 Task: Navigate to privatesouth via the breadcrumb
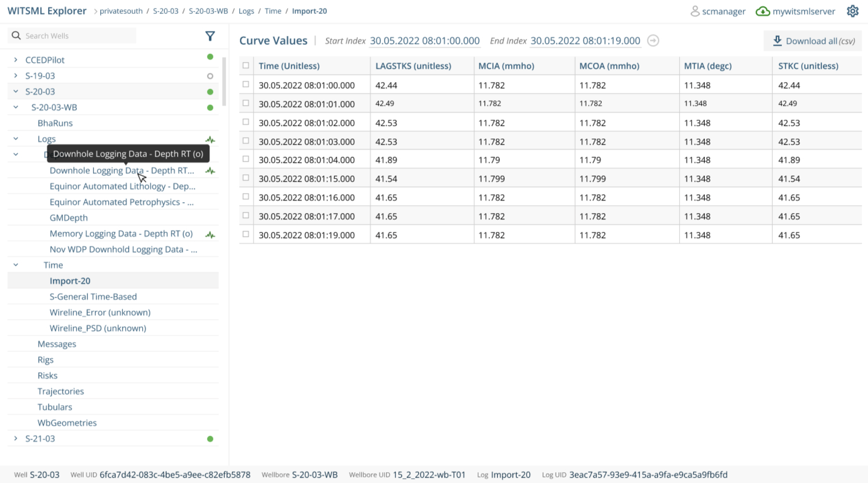click(121, 11)
